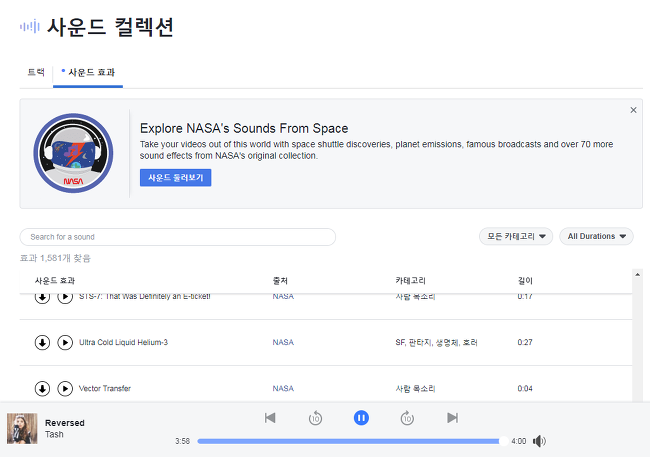Screen dimensions: 650x457
Task: Pause the currently playing track
Action: pos(361,418)
